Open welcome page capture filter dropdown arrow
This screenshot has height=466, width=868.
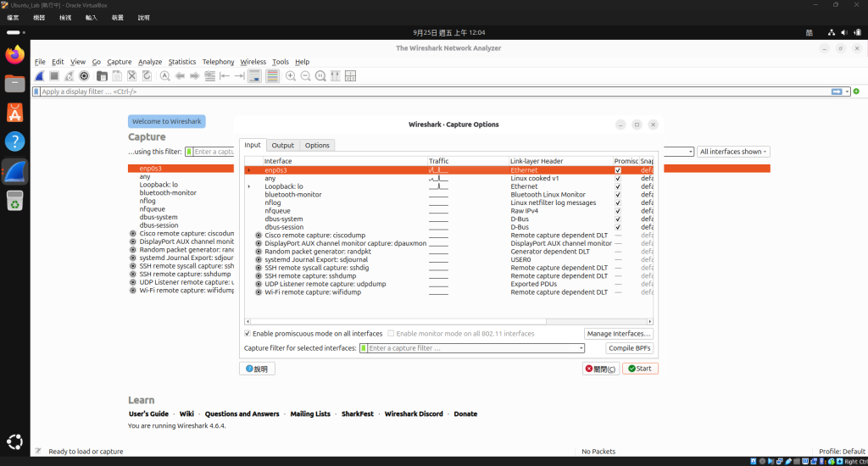690,152
